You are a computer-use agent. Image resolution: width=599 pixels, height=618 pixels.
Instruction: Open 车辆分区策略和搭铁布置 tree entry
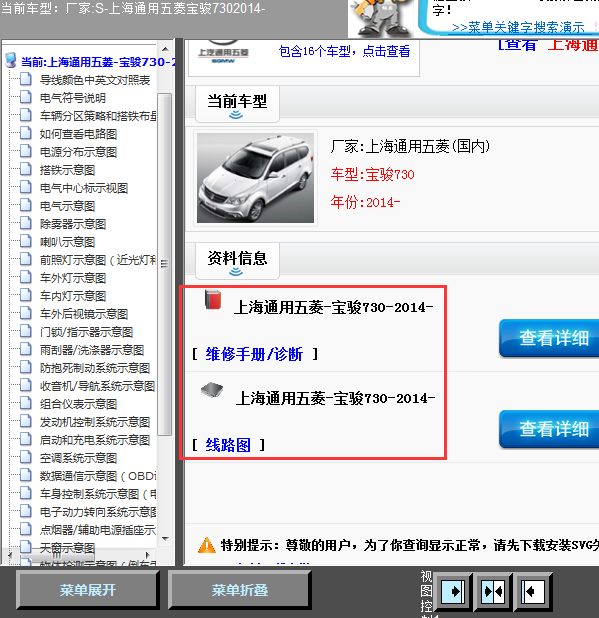click(98, 116)
